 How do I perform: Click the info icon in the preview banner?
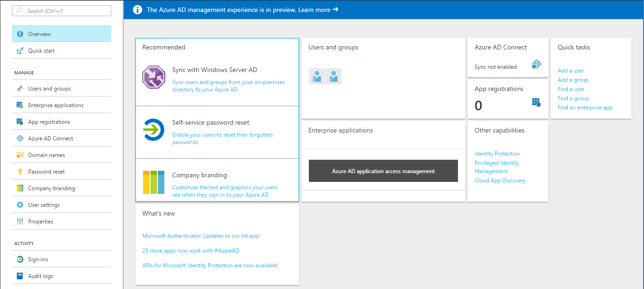[x=137, y=10]
